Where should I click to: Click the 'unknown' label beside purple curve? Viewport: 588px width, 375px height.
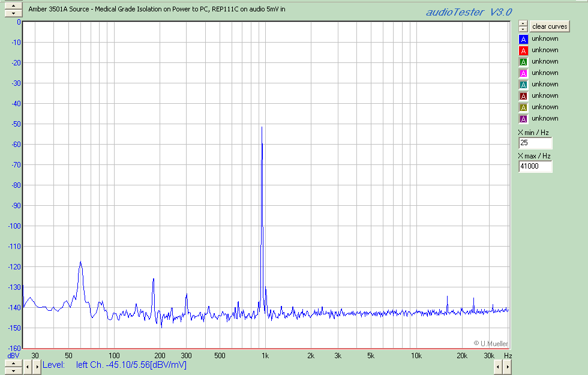coord(545,119)
